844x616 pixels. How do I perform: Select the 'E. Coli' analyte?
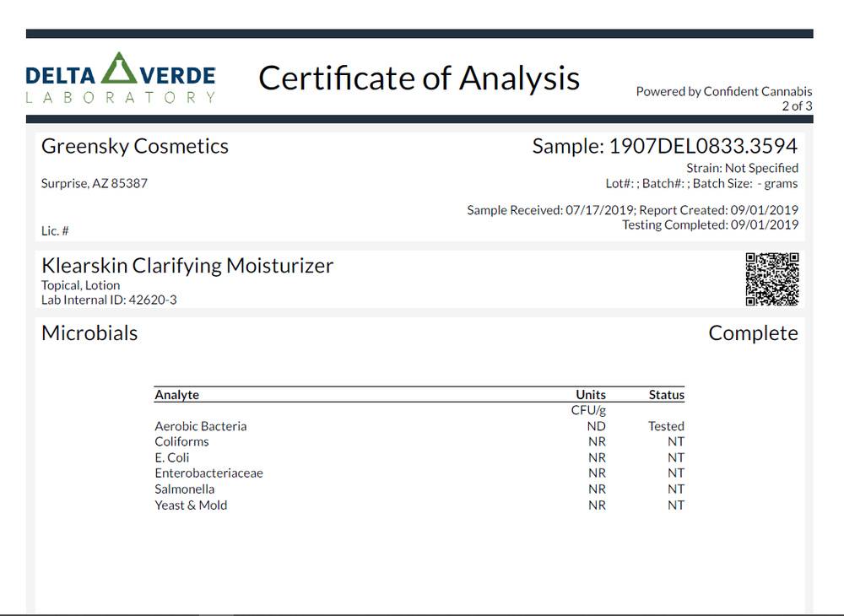click(172, 457)
